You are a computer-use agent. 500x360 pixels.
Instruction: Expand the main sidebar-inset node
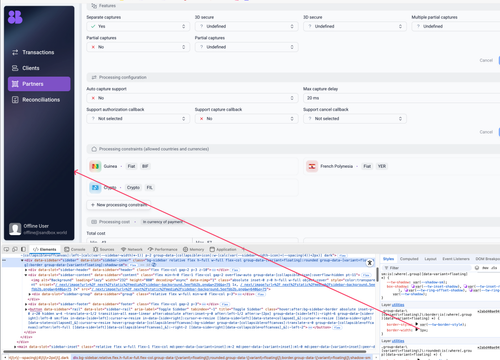[x=15, y=347]
